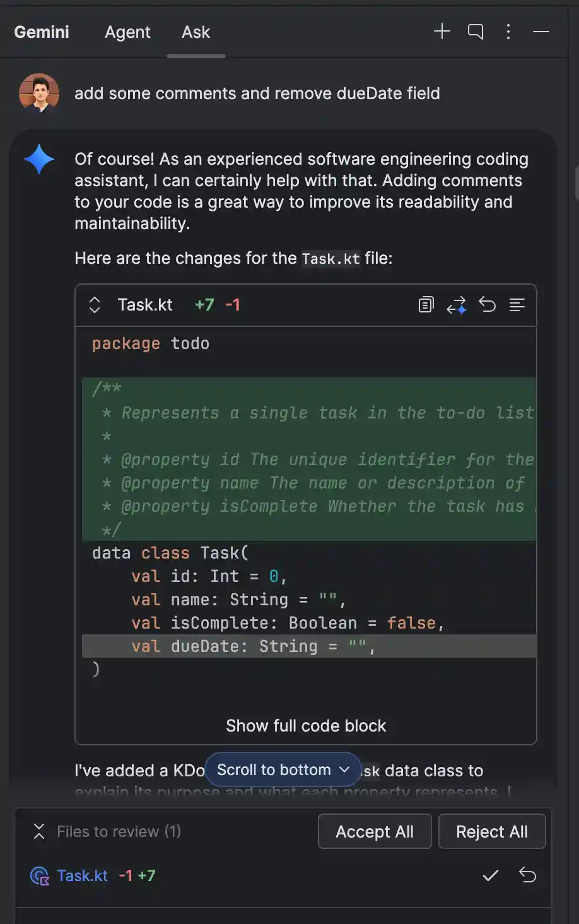Click the Gemini sparkle avatar
Screen dimensions: 579x924
[x=38, y=159]
